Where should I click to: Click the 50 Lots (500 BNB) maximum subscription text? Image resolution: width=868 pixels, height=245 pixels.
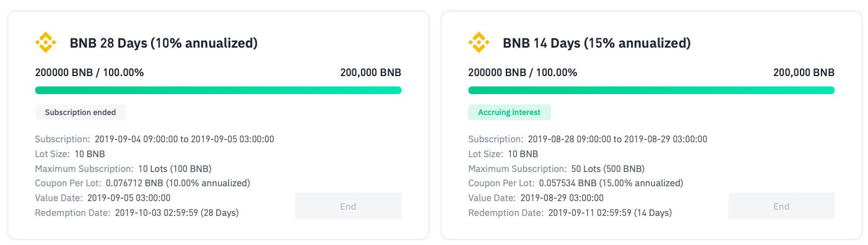tap(607, 168)
